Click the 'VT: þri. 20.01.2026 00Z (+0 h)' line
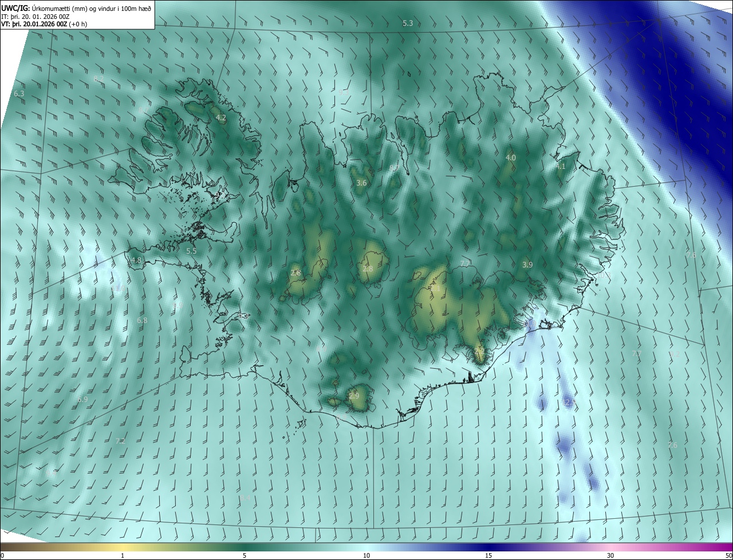Screen dimensions: 733x560 [45, 24]
